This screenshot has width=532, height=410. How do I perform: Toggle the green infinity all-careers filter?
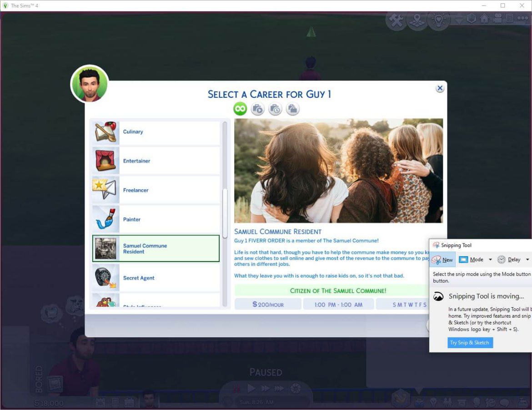(x=240, y=109)
